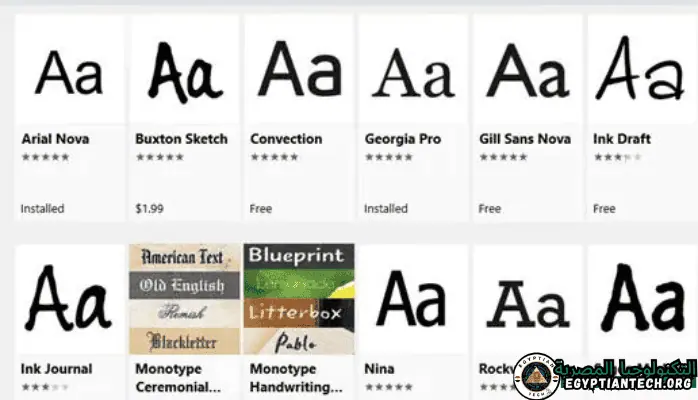Open the Arial Nova font preview tile

coord(69,71)
